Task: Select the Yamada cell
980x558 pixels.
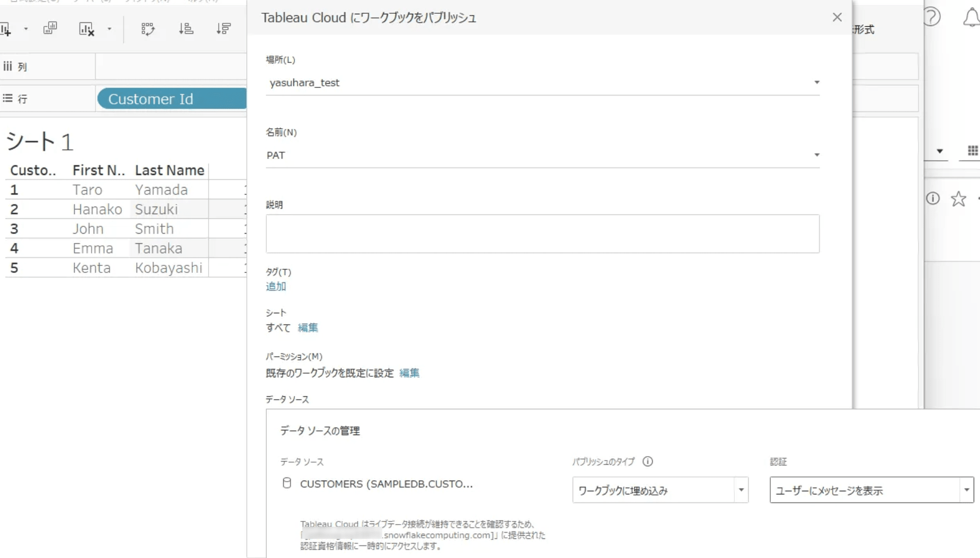Action: pos(161,190)
